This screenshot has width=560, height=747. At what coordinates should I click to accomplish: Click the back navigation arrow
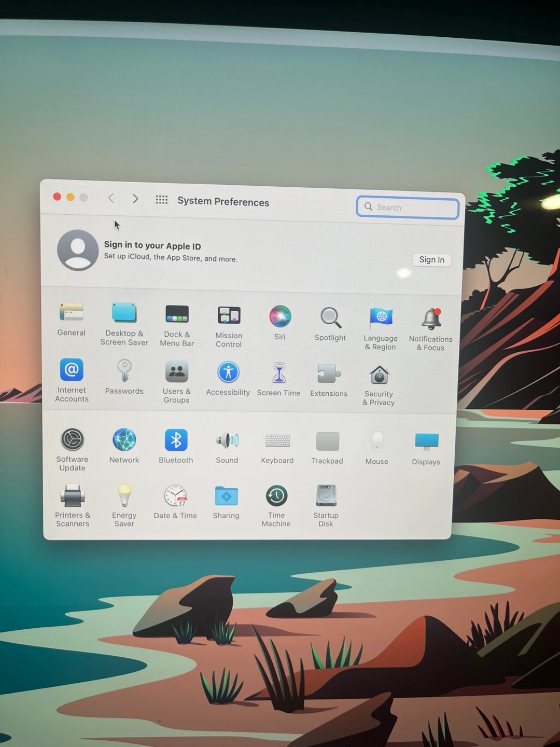[111, 198]
